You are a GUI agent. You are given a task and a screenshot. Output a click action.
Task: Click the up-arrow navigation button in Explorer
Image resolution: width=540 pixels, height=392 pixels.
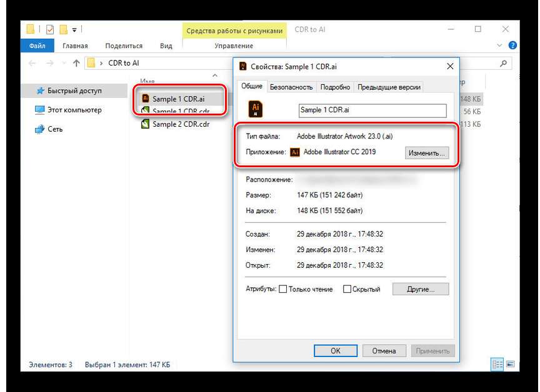(x=76, y=63)
